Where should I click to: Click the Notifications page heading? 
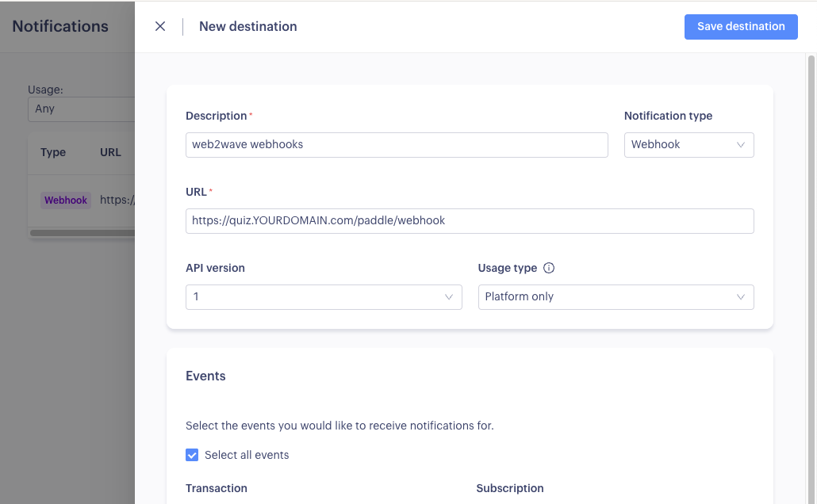(x=60, y=26)
